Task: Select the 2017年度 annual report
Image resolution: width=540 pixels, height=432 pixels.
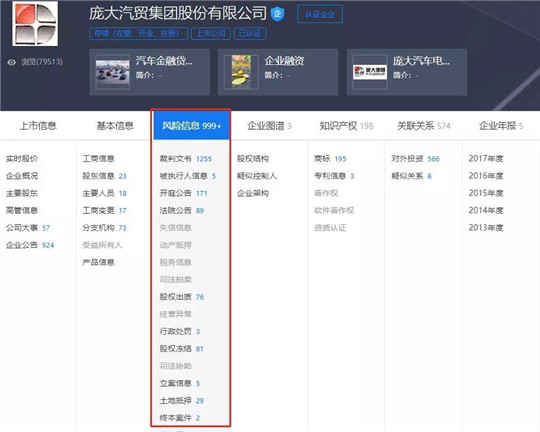Action: point(486,158)
